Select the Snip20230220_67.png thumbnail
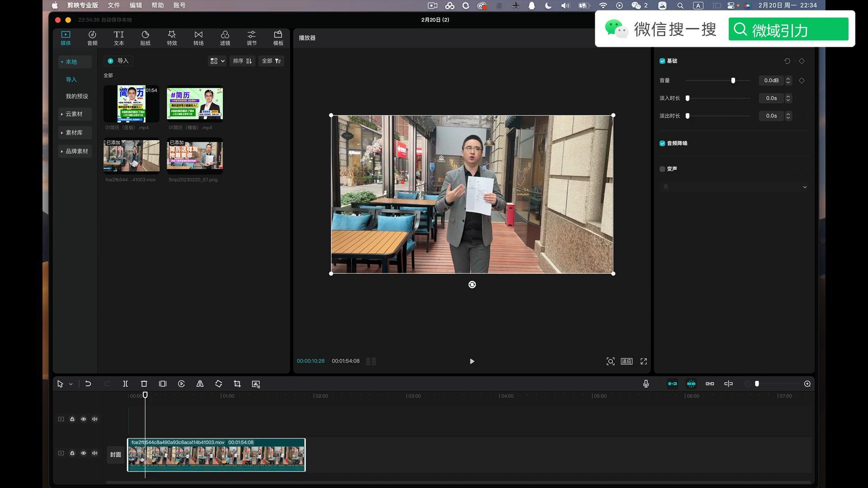This screenshot has width=868, height=488. (x=195, y=156)
